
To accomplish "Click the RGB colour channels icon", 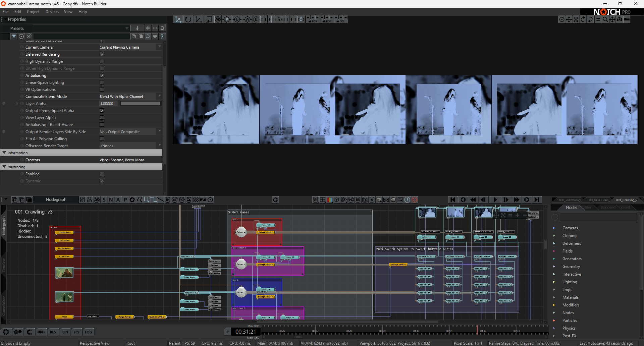I will (329, 199).
